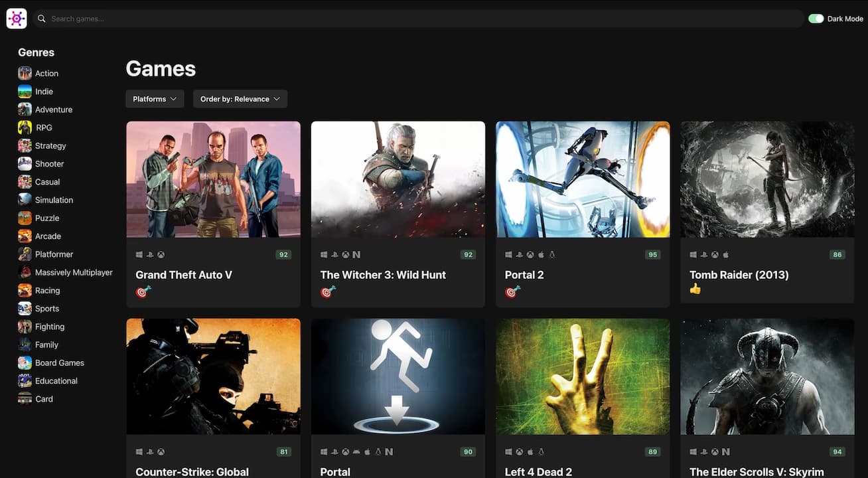868x478 pixels.
Task: Filter by the RPG genre
Action: (x=44, y=127)
